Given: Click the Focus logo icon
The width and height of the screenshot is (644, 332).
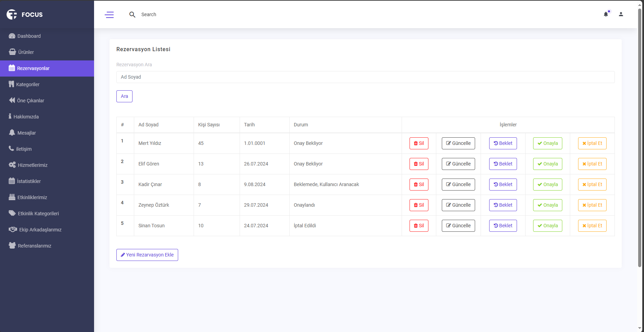Looking at the screenshot, I should tap(12, 14).
